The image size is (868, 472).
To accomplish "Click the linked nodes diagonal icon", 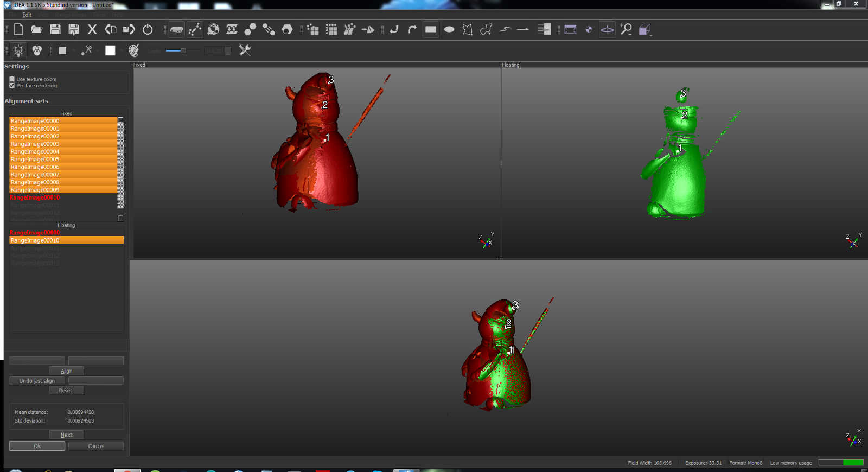I will click(x=269, y=29).
